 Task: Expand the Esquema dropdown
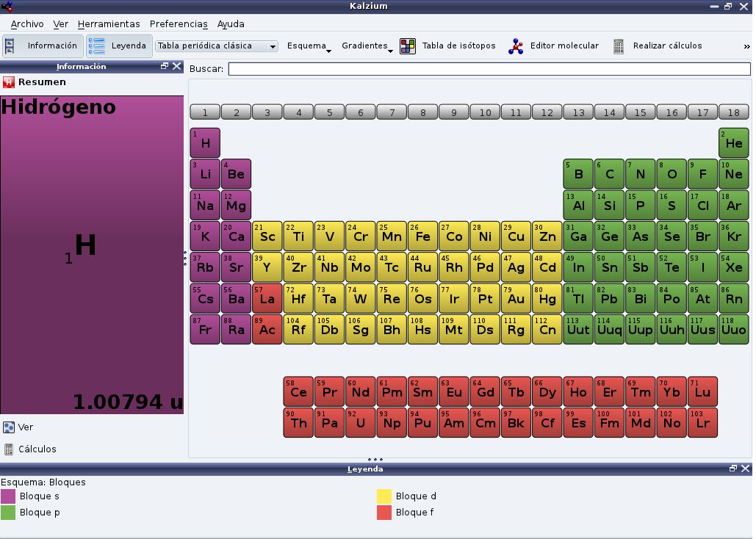[309, 46]
